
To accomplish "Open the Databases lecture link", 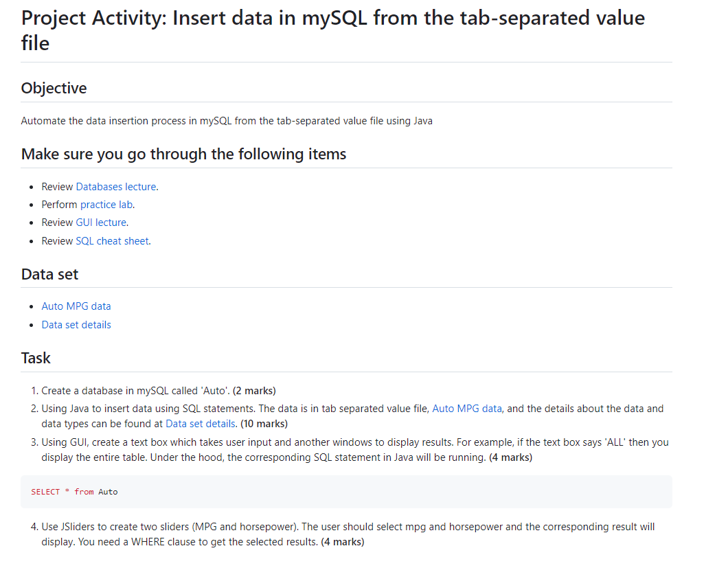I will pyautogui.click(x=116, y=187).
